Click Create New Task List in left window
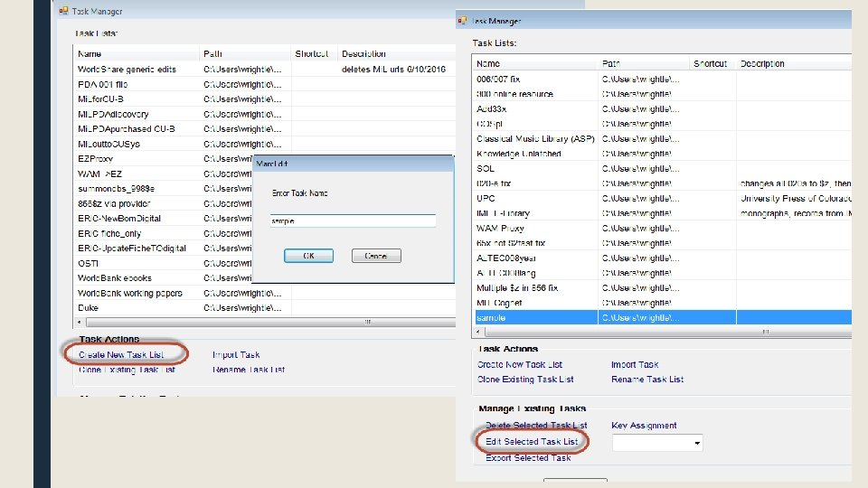The height and width of the screenshot is (488, 868). (x=120, y=354)
